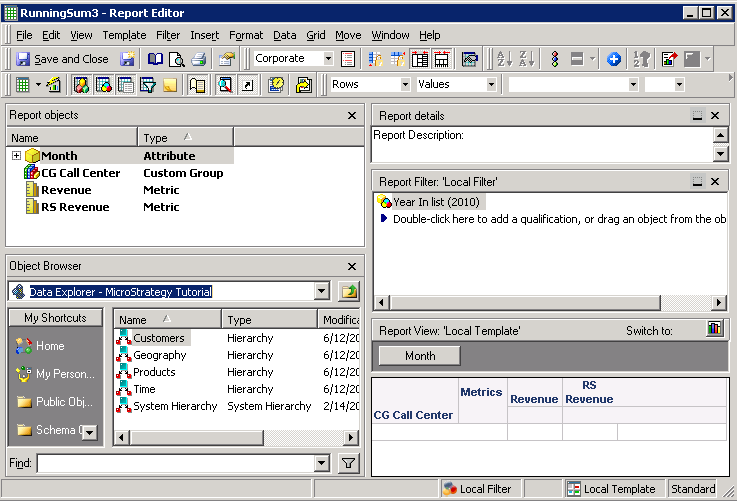The image size is (737, 501).
Task: Click the go-up-folder icon in Object Browser
Action: 348,291
